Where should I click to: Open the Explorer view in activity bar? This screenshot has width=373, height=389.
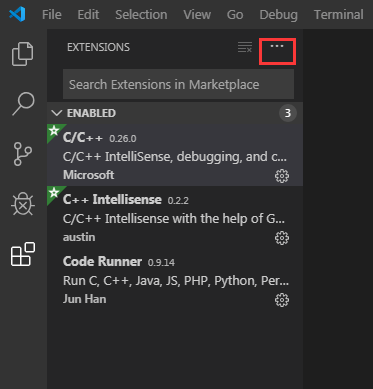pyautogui.click(x=23, y=54)
